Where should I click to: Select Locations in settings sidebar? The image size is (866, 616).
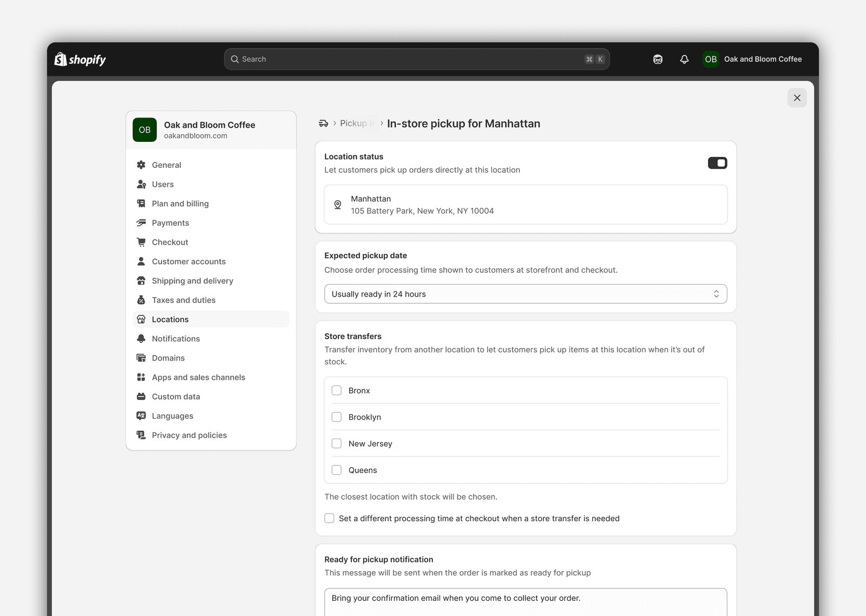click(x=211, y=319)
